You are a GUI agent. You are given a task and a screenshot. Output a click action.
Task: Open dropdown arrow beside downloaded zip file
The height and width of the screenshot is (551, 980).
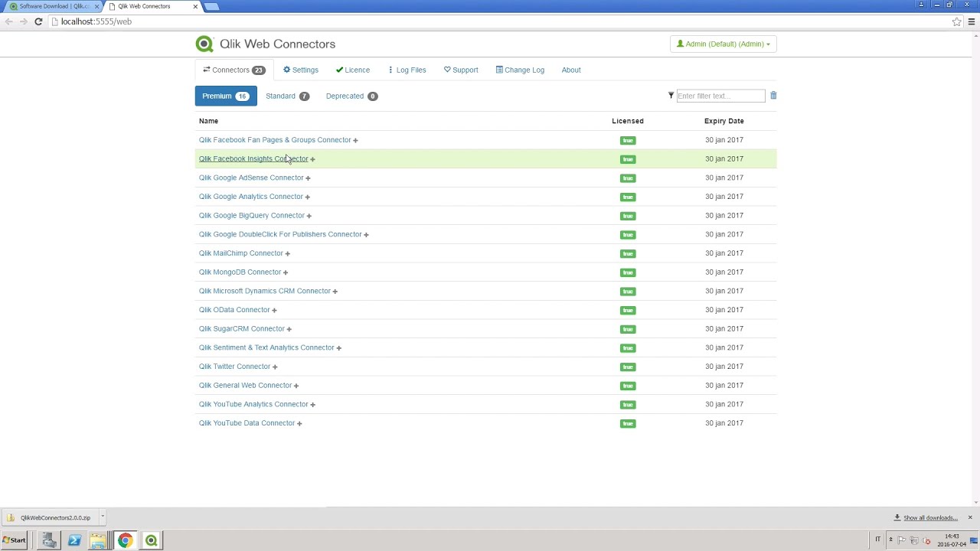(102, 517)
